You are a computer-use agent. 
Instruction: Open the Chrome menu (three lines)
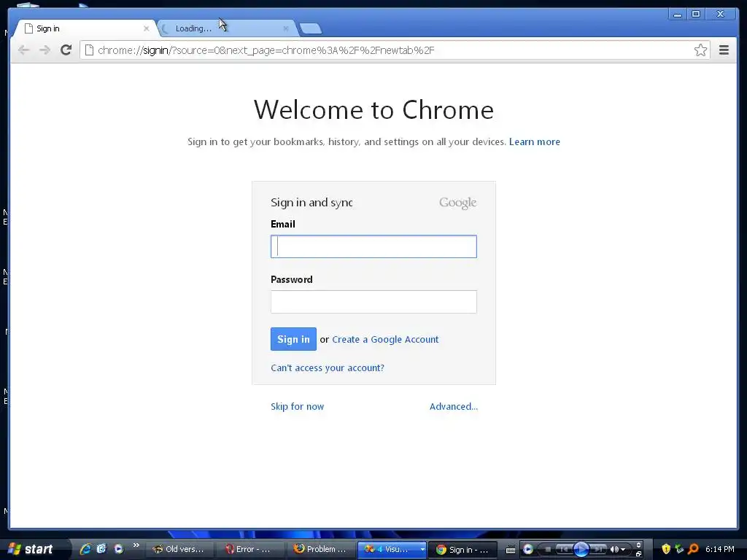point(724,50)
